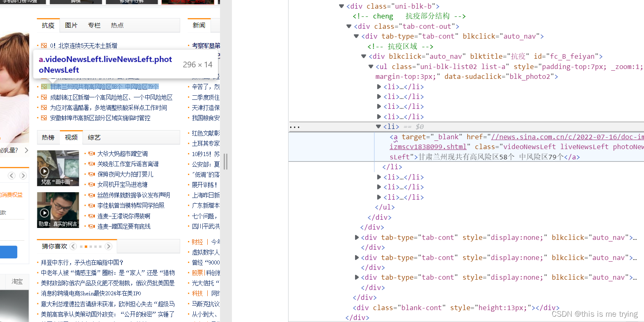Collapse the div class tab-cont-out node
The image size is (644, 322).
(349, 26)
